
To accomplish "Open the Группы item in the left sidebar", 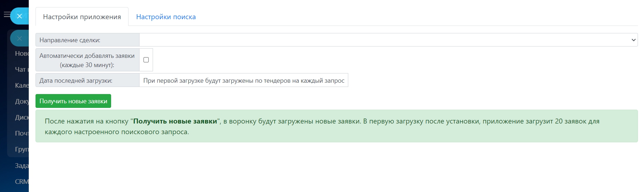I will coord(21,149).
